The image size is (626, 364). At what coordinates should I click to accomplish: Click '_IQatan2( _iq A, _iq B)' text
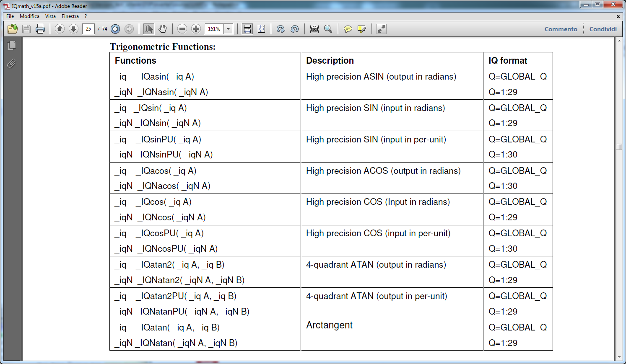pyautogui.click(x=180, y=265)
